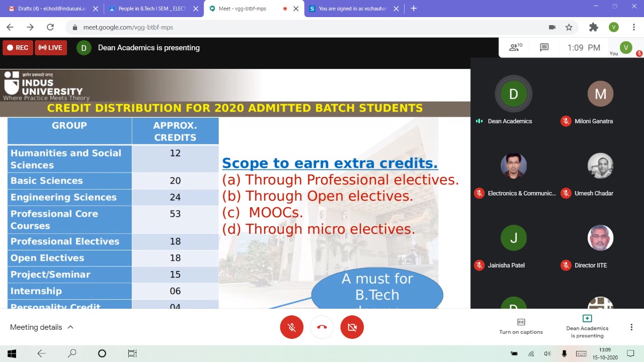Click Dean Academics is presenting button
644x362 pixels.
tap(587, 326)
